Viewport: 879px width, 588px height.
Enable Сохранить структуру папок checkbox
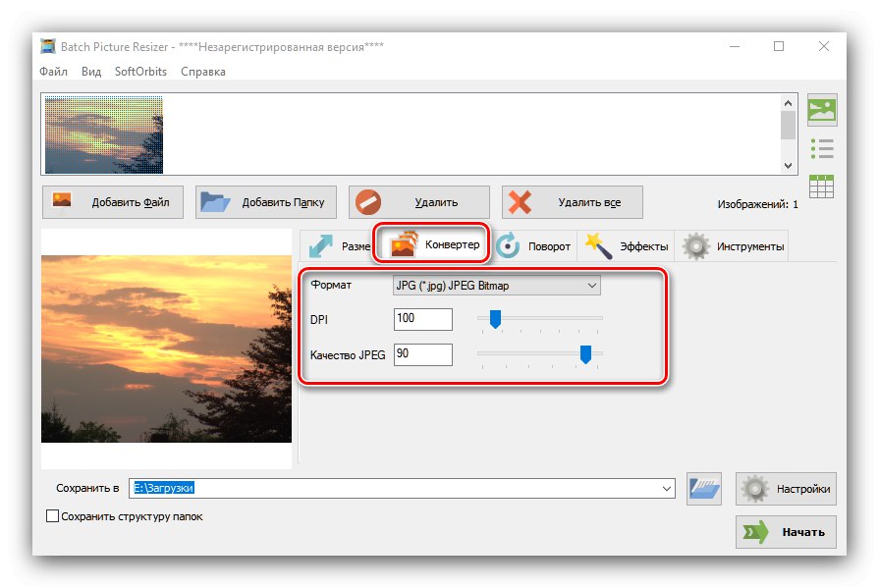52,516
